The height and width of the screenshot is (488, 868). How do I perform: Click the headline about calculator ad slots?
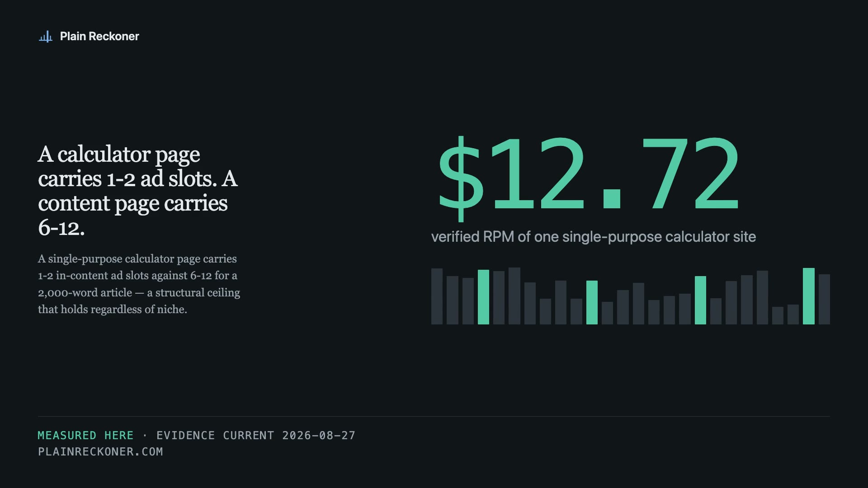(x=138, y=191)
